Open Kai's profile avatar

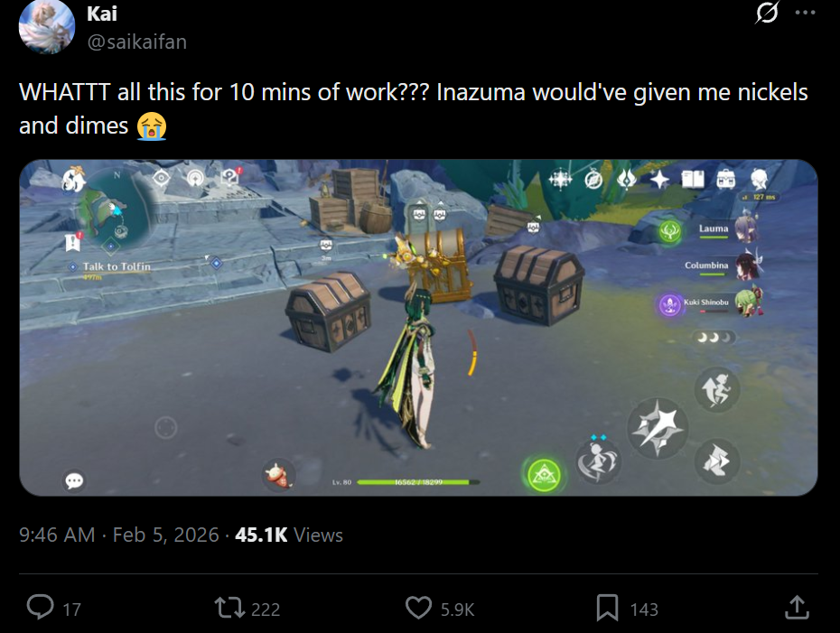click(x=47, y=27)
